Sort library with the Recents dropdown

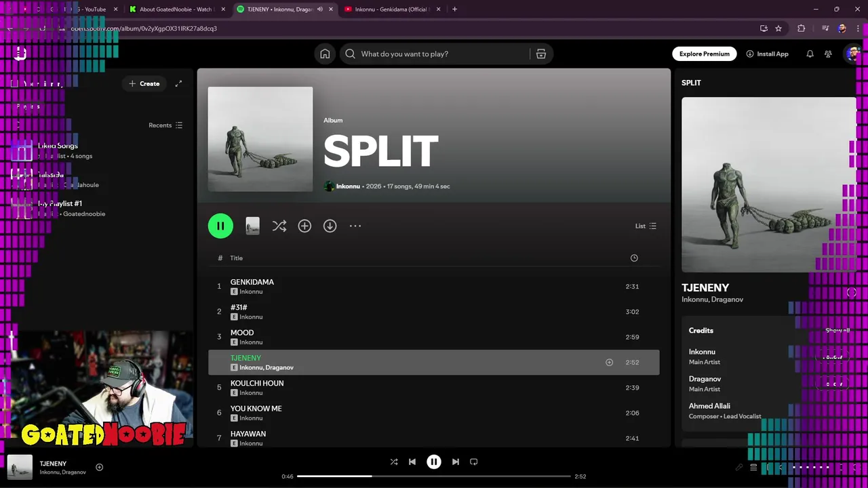tap(165, 125)
